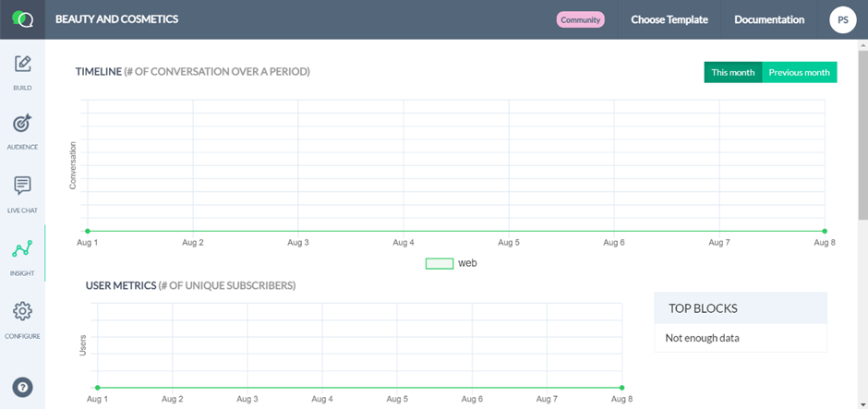Screen dimensions: 868x409
Task: Switch timeline to This month
Action: point(733,73)
